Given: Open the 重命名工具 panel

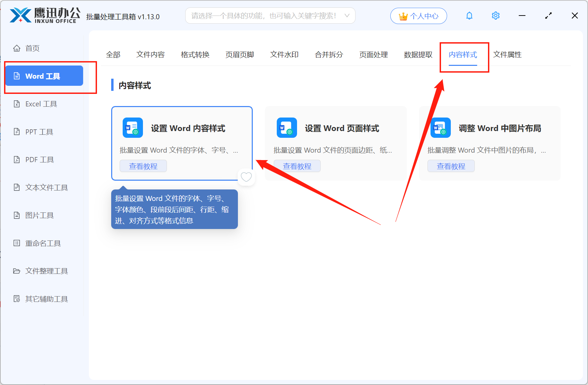Looking at the screenshot, I should (x=42, y=243).
